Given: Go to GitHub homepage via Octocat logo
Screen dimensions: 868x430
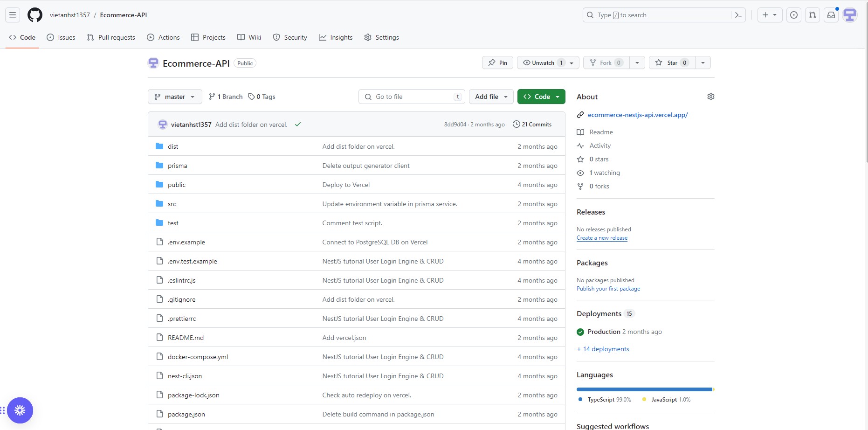Looking at the screenshot, I should pyautogui.click(x=35, y=15).
